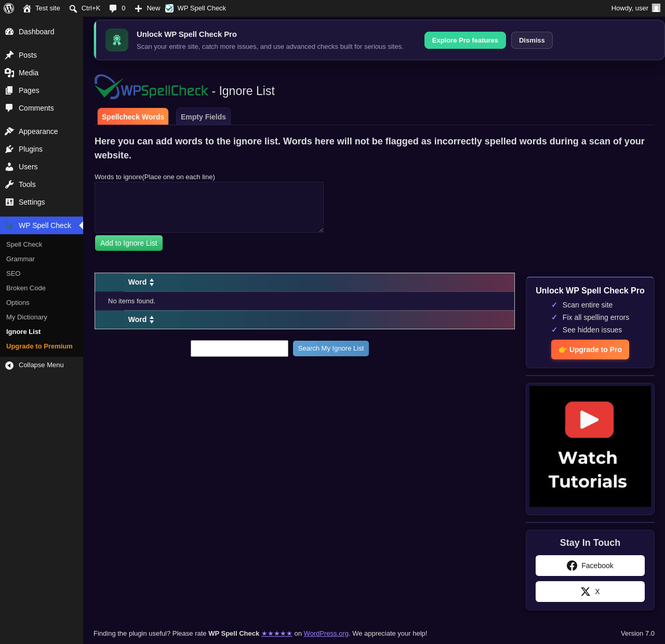Click the Comments speech bubble sidebar icon
Screen dimensions: 665x644
(9, 108)
